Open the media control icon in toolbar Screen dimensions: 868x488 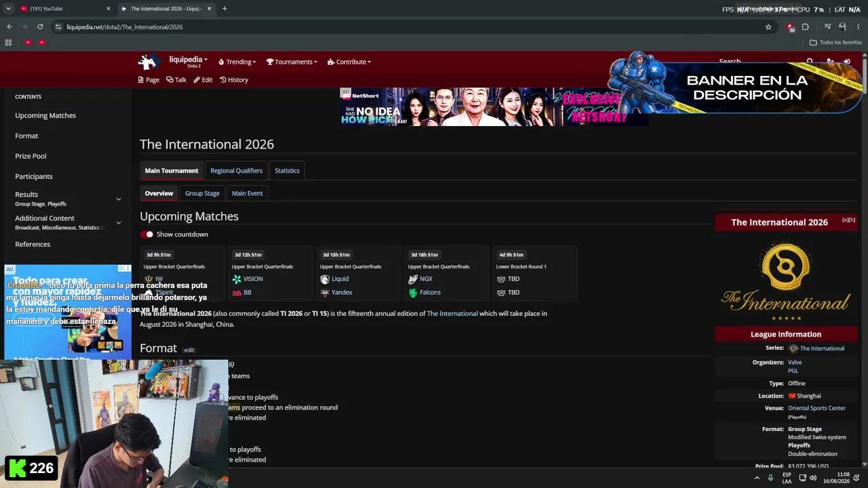827,27
